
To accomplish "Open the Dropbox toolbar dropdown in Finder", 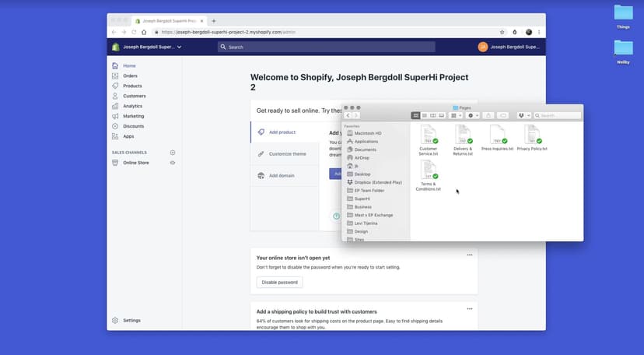I will [x=524, y=115].
